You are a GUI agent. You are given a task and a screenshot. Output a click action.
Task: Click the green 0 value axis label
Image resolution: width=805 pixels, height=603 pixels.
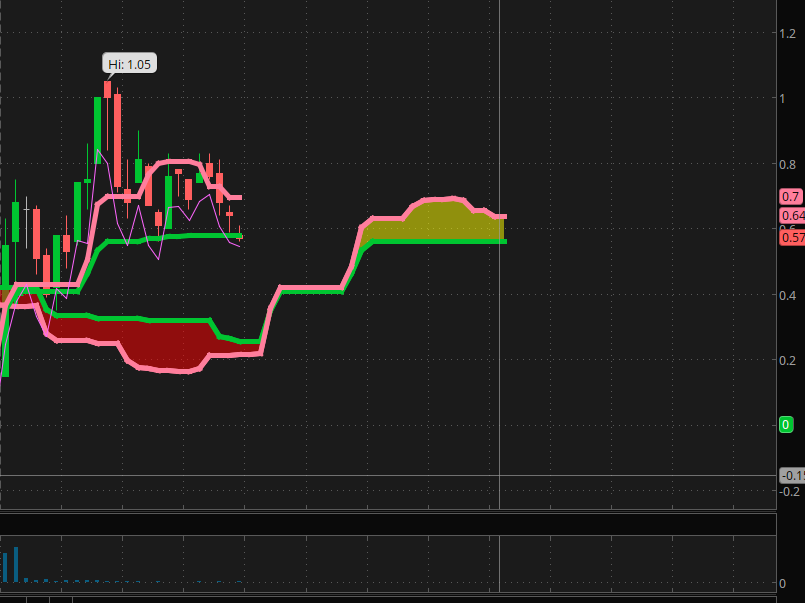coord(786,425)
